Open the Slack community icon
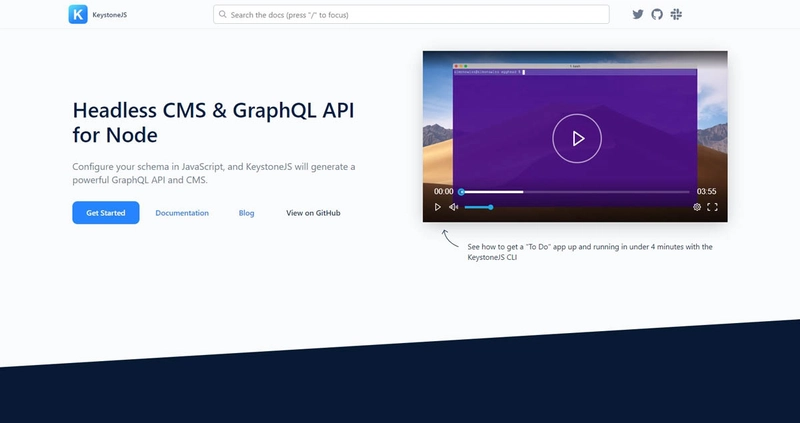The image size is (800, 423). pos(676,14)
